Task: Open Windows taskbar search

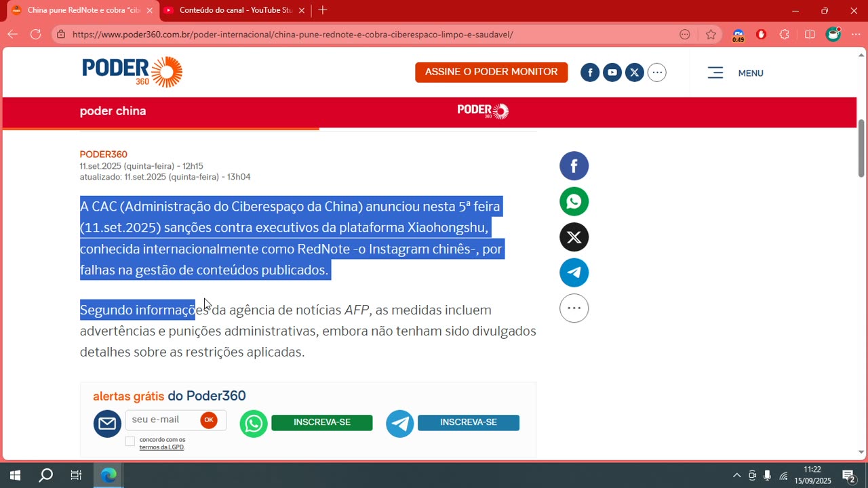Action: tap(45, 475)
